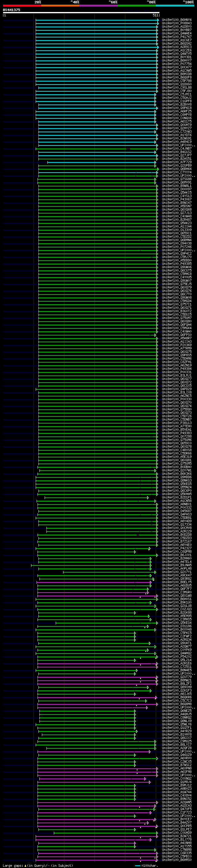Click the UniRef100_P38113 hit
Viewport: 197px width, 868px height.
(x=177, y=423)
